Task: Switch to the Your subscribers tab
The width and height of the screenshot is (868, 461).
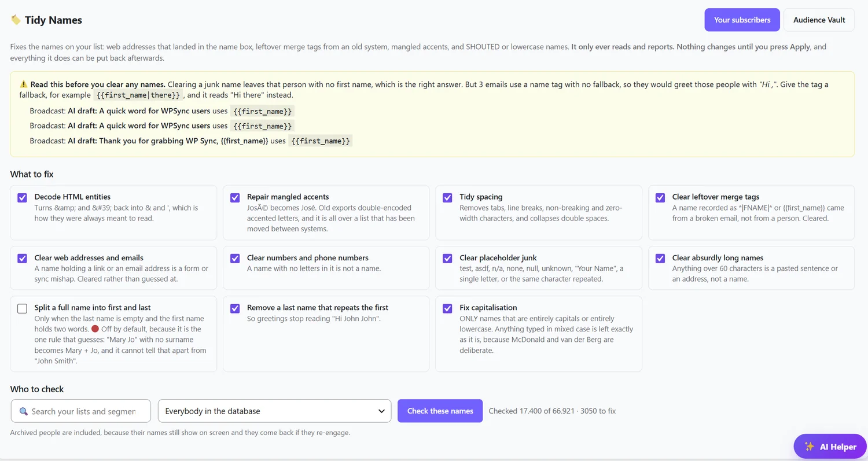Action: 742,20
